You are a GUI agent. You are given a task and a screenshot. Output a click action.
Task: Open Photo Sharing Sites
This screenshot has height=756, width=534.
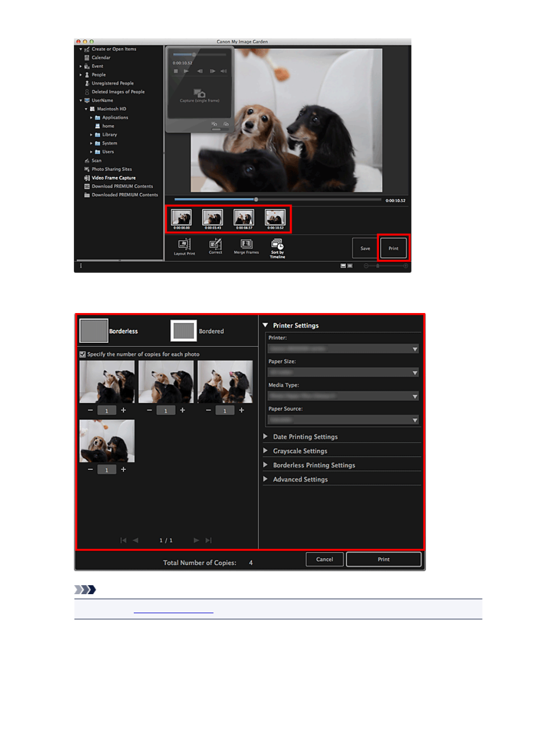[x=111, y=169]
